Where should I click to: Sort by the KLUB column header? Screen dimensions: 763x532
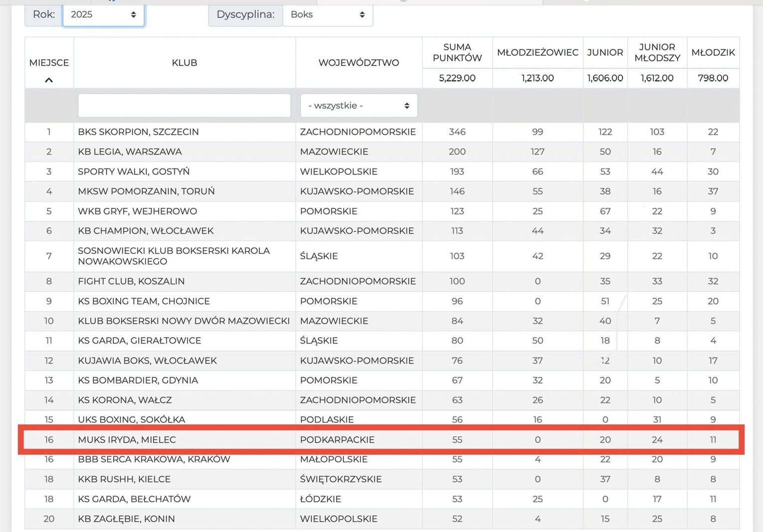(185, 63)
